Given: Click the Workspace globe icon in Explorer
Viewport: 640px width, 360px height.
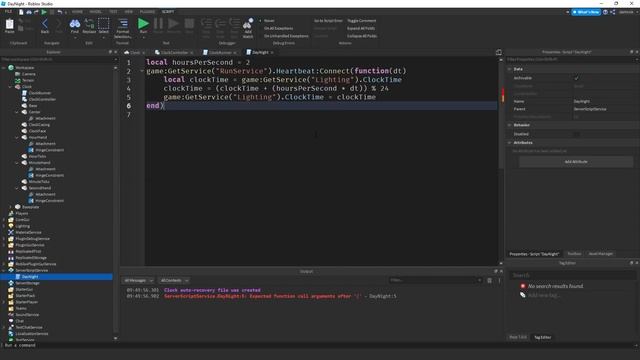Looking at the screenshot, I should pyautogui.click(x=11, y=68).
